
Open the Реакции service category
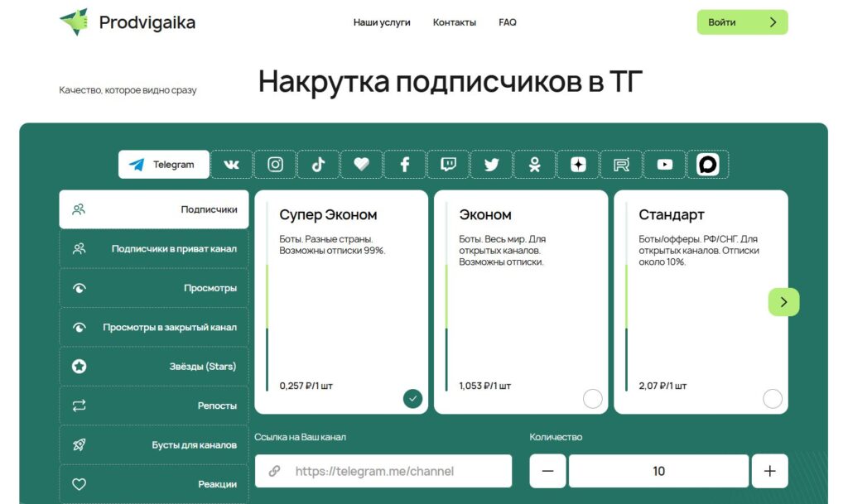pos(154,484)
